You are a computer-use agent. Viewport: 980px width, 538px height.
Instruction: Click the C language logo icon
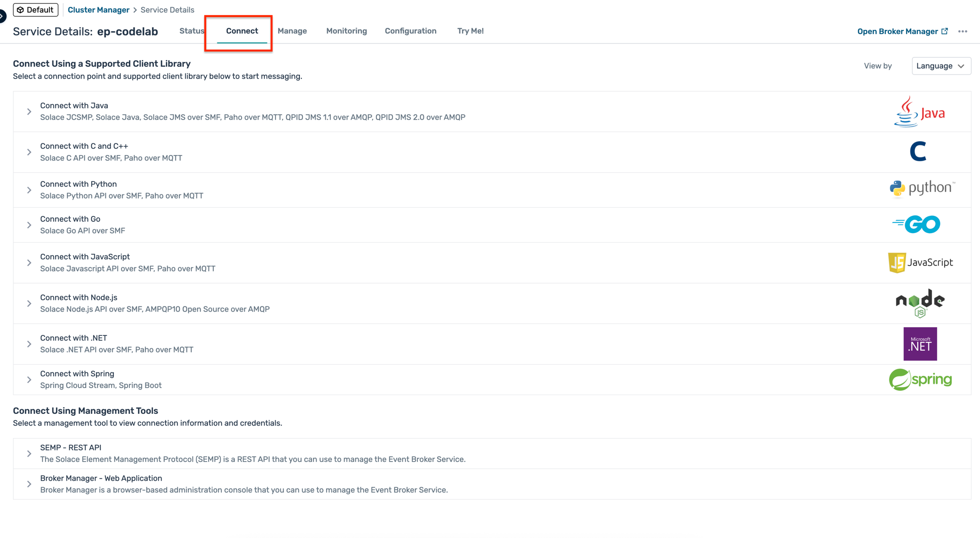coord(918,151)
